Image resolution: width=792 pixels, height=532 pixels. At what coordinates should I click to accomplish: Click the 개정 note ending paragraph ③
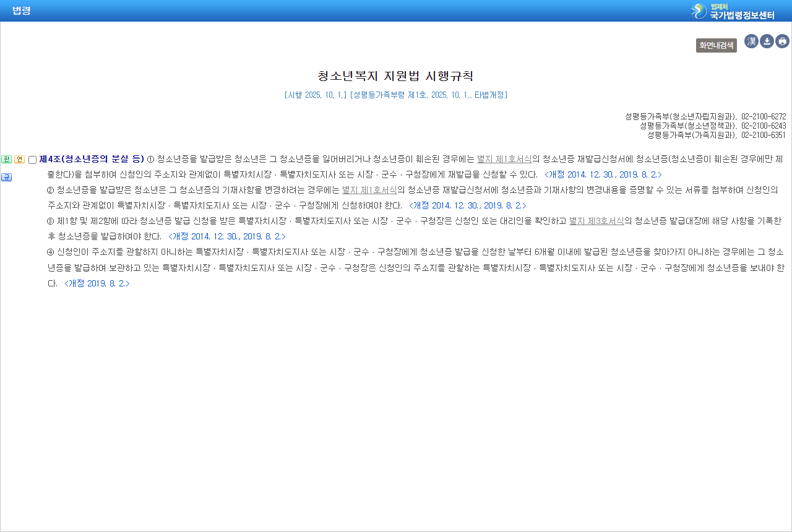pyautogui.click(x=227, y=236)
